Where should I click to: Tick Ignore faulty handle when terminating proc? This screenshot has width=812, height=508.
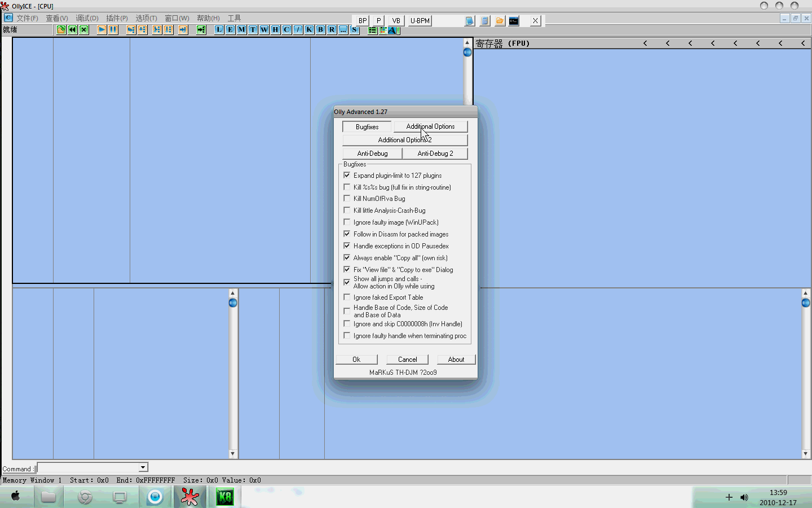347,335
